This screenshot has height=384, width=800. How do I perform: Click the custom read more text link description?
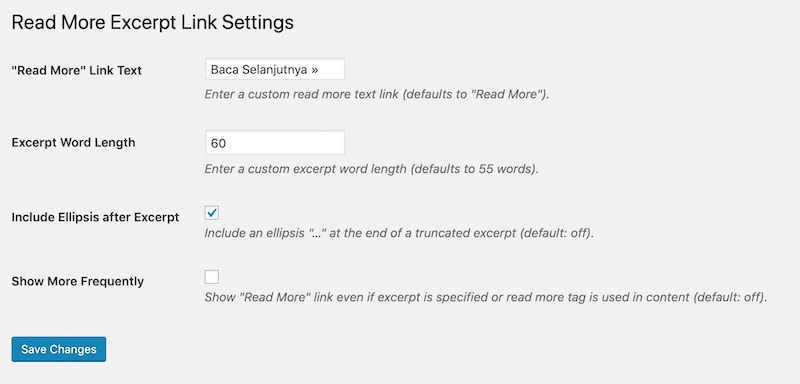[x=377, y=95]
